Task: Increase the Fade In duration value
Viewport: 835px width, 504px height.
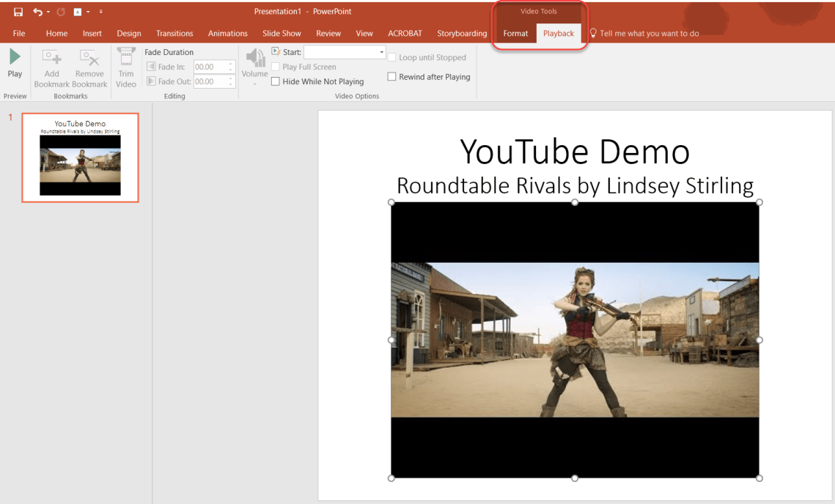Action: point(230,63)
